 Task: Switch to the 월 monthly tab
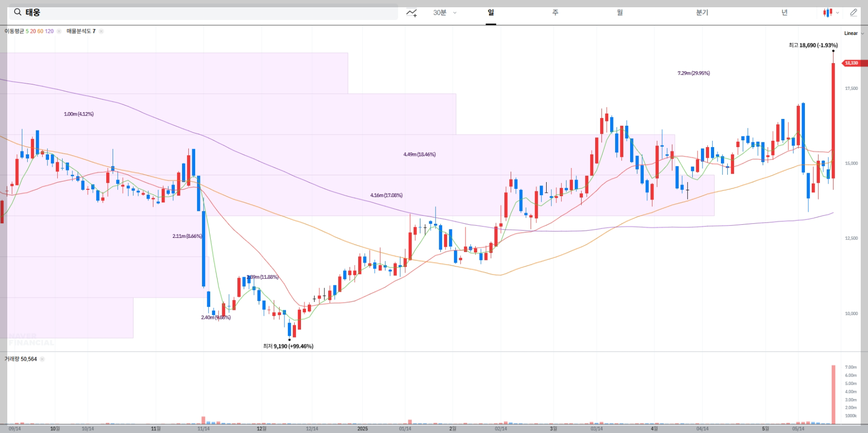[x=620, y=13]
